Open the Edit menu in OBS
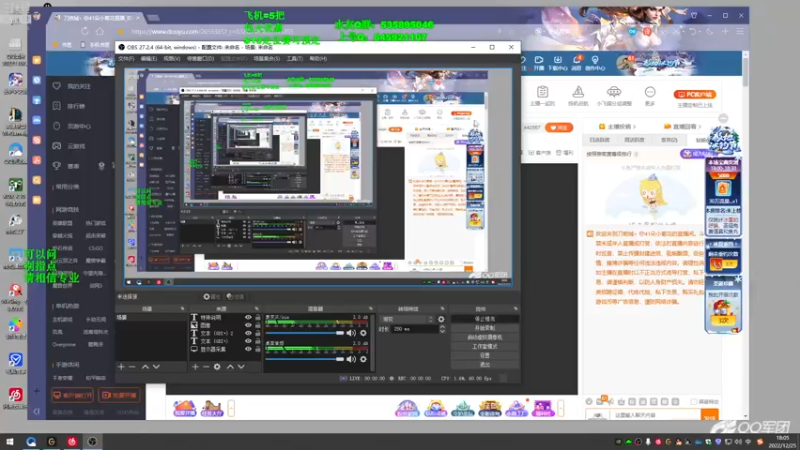This screenshot has width=800, height=450. pos(148,59)
